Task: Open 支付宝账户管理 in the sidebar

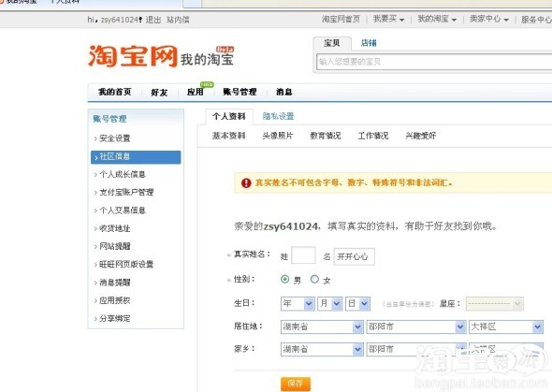Action: click(126, 193)
